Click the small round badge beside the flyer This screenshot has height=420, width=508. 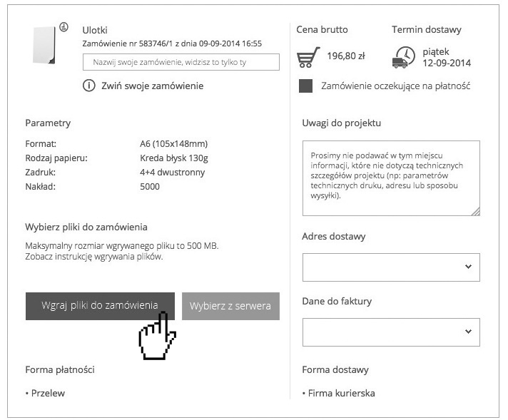(63, 27)
